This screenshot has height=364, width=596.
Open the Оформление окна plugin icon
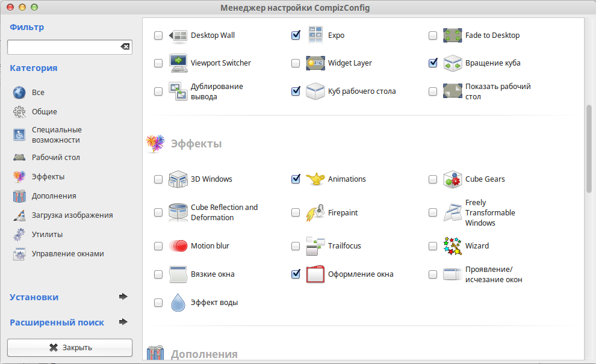(315, 274)
